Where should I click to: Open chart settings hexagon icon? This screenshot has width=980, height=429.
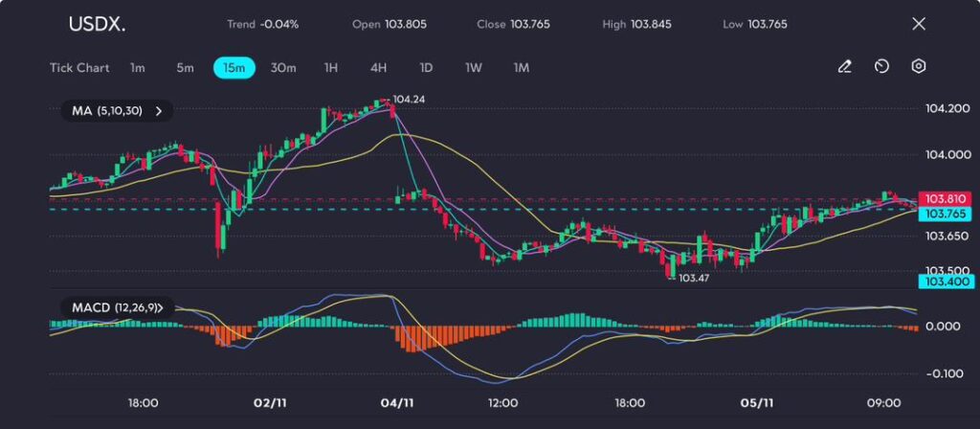919,67
